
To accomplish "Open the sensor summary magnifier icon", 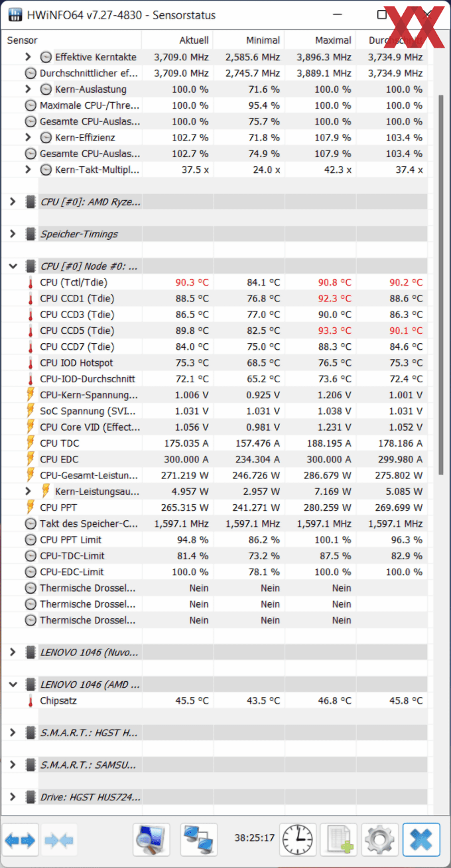I will point(151,840).
